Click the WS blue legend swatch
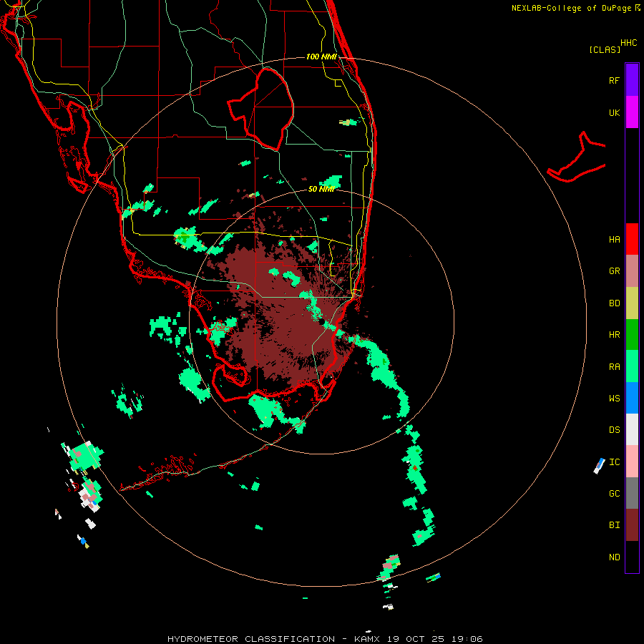The image size is (644, 644). tap(632, 398)
